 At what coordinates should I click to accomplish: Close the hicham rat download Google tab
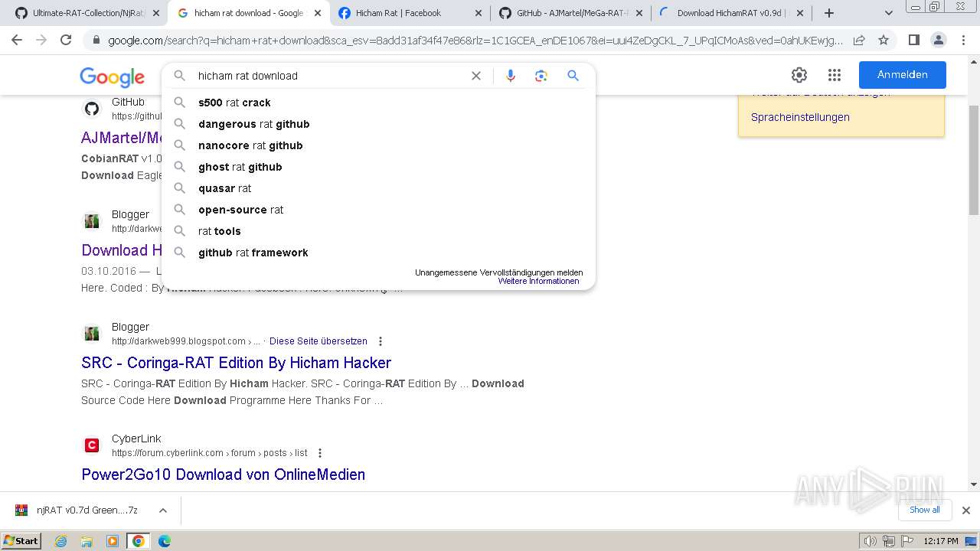click(x=318, y=13)
